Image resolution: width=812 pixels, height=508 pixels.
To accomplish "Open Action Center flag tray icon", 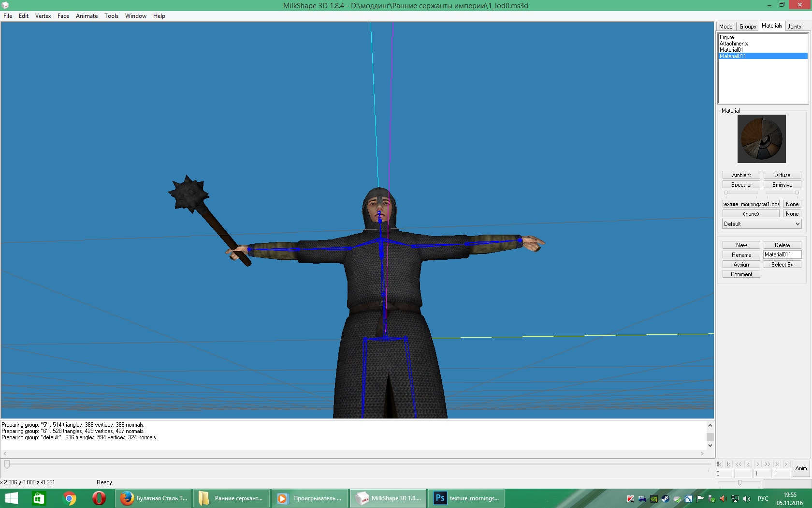I will point(700,499).
